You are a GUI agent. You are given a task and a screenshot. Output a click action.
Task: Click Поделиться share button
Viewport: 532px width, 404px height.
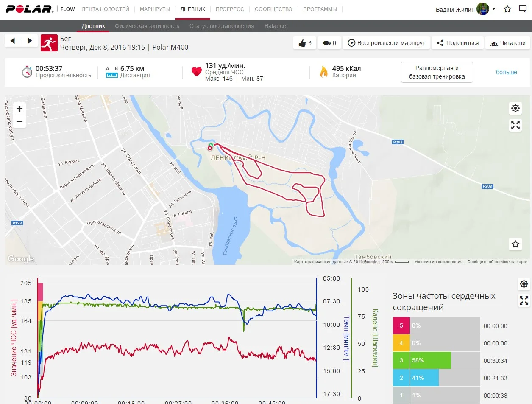(x=457, y=43)
